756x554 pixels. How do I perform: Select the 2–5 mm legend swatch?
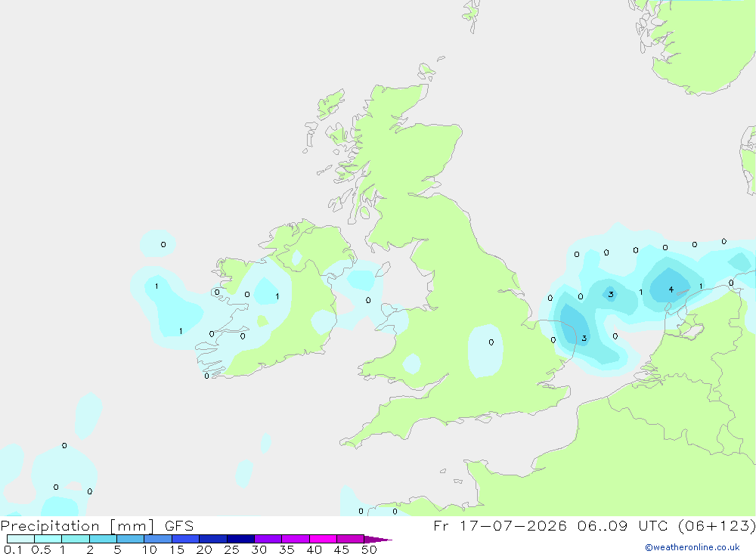coord(103,539)
